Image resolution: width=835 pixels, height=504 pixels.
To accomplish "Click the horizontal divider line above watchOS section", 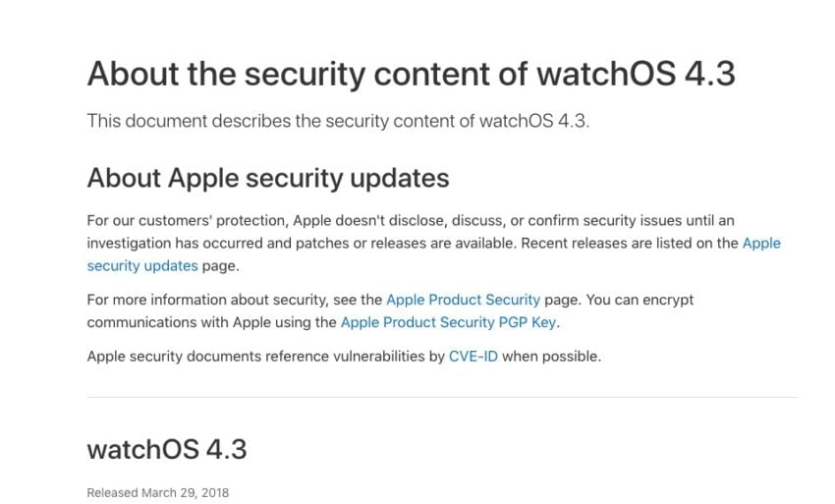I will click(x=442, y=397).
